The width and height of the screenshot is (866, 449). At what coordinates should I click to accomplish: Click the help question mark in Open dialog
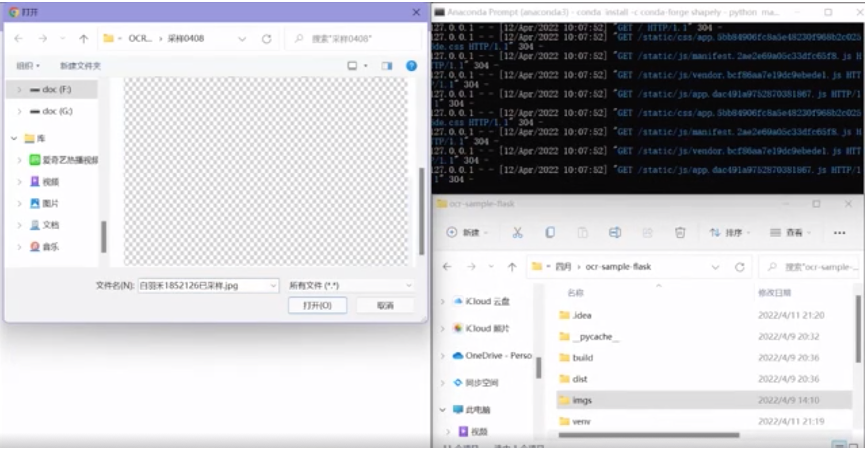point(411,65)
